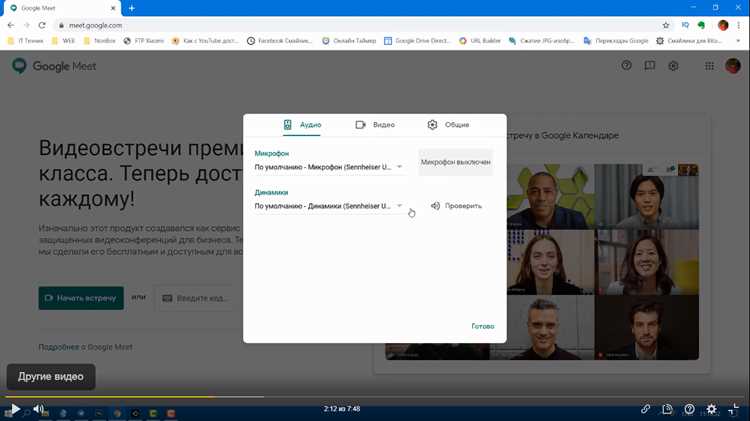Click the Google Meet logo
Screen dimensions: 750x421
pos(54,66)
